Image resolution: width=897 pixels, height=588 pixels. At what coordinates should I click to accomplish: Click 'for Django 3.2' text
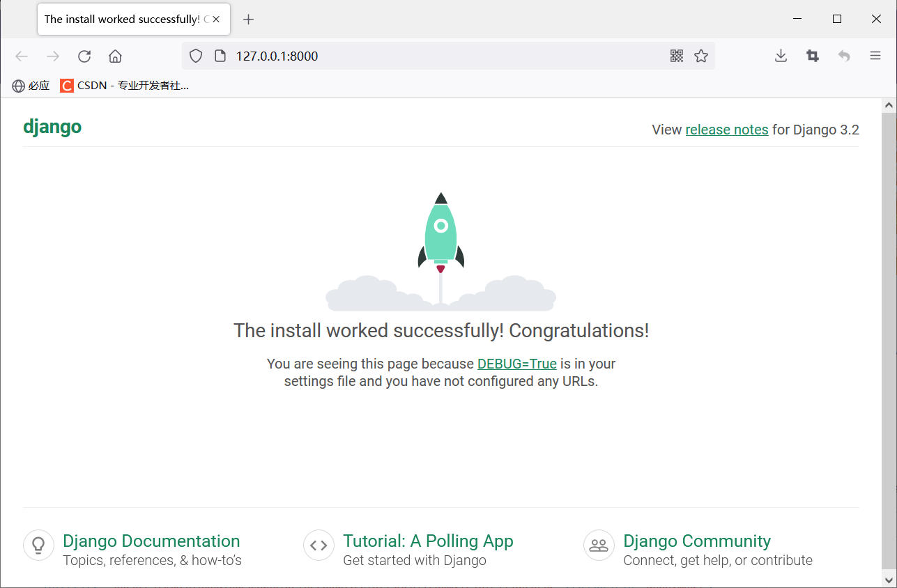point(815,130)
